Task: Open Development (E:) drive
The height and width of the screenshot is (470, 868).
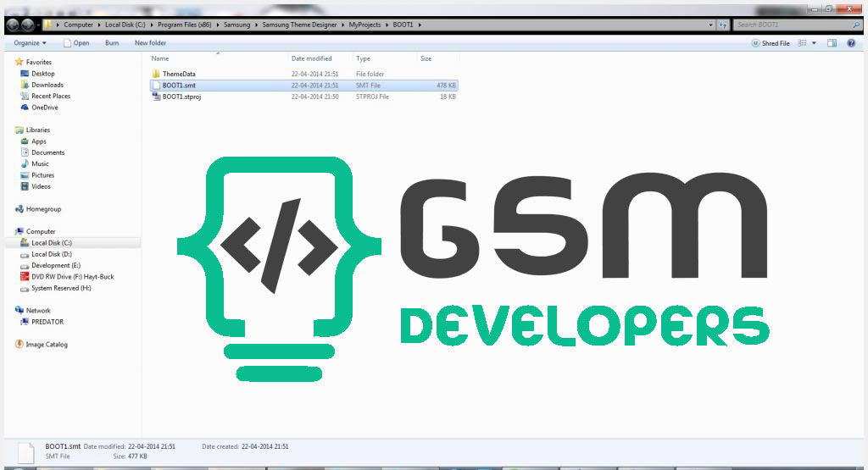Action: (x=56, y=265)
